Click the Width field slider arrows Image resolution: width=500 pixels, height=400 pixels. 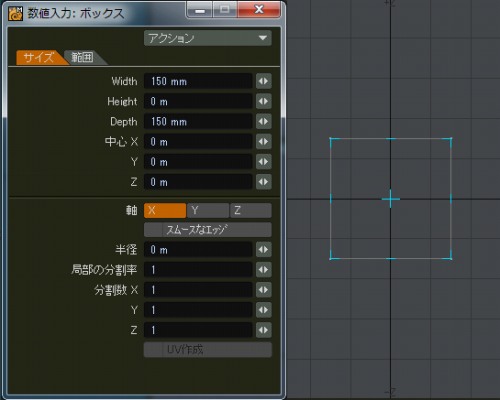(264, 81)
